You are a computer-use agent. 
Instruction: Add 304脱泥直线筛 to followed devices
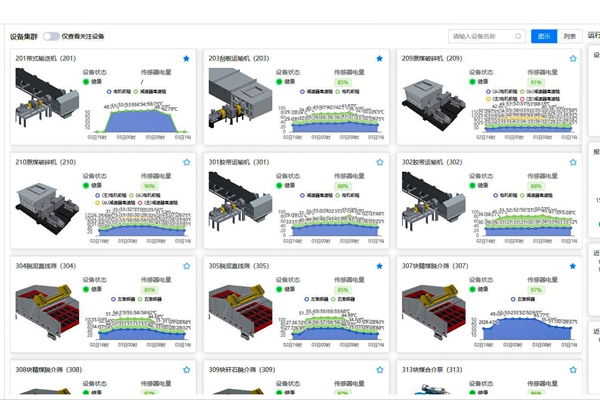click(186, 266)
